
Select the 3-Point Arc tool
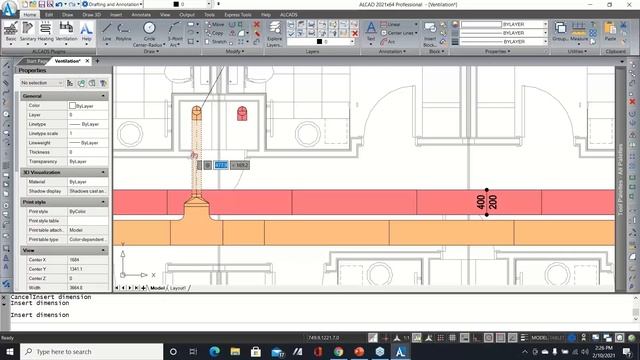175,33
